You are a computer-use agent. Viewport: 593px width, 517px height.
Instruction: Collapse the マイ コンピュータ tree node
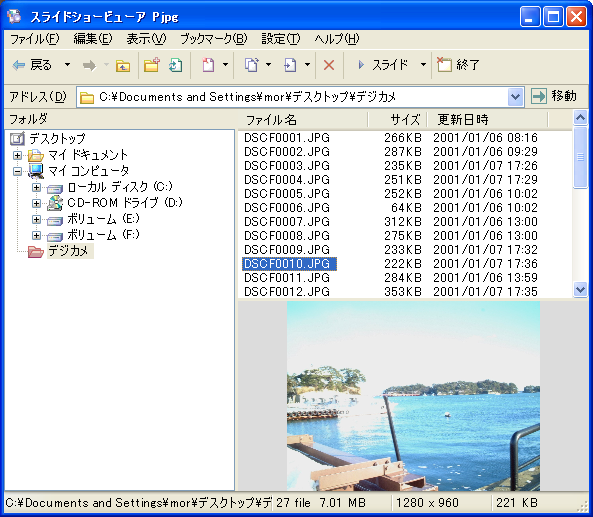[x=17, y=171]
